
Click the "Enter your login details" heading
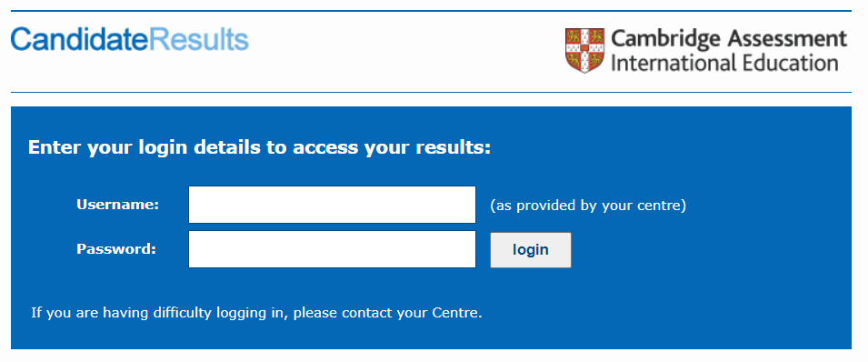[x=259, y=148]
